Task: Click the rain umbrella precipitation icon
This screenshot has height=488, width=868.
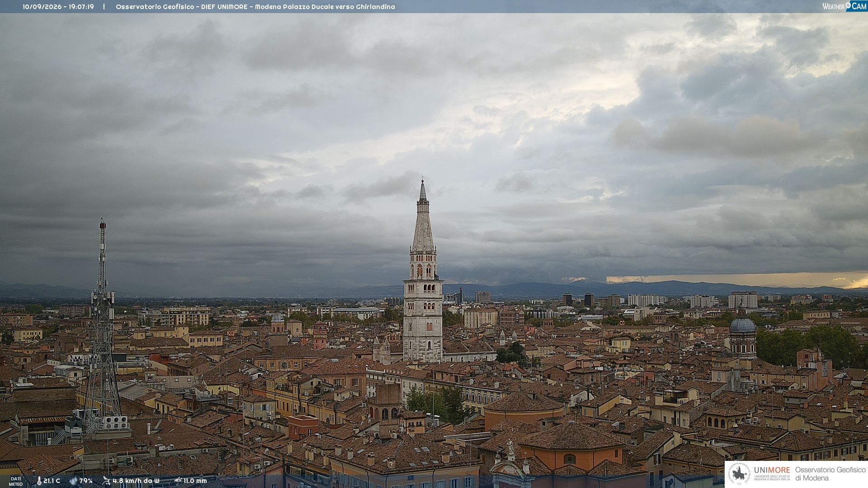Action: (178, 481)
